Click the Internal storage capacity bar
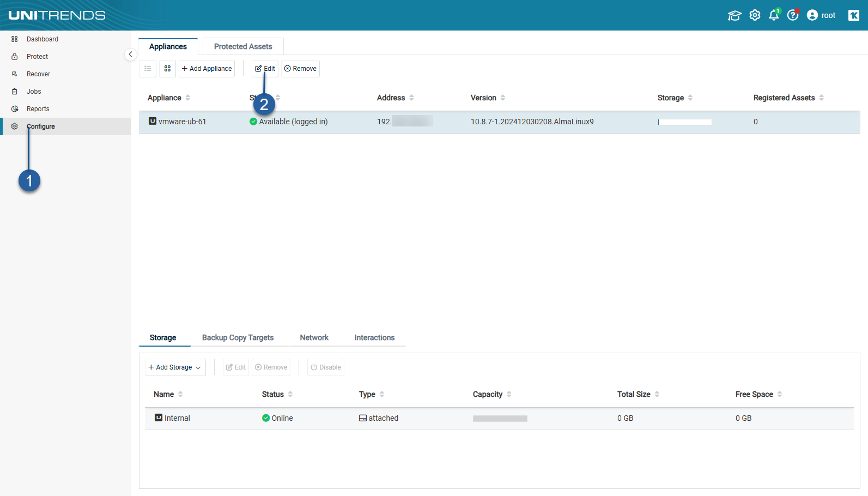The image size is (868, 496). click(x=500, y=419)
